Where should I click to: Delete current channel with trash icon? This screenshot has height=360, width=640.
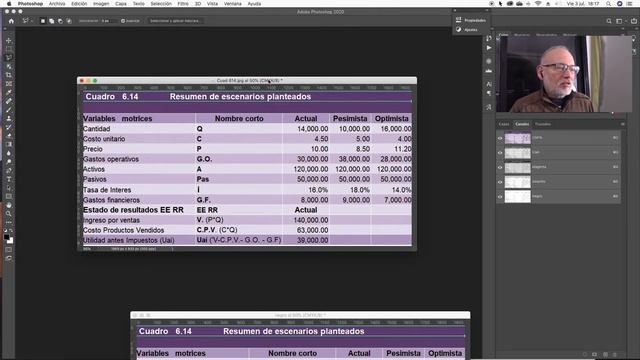click(615, 354)
